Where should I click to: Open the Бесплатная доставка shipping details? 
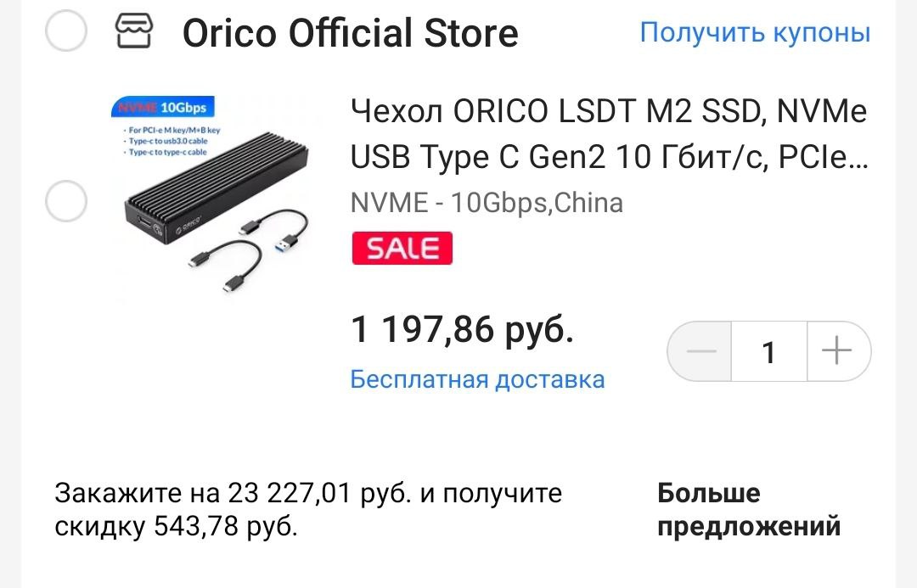pyautogui.click(x=477, y=379)
